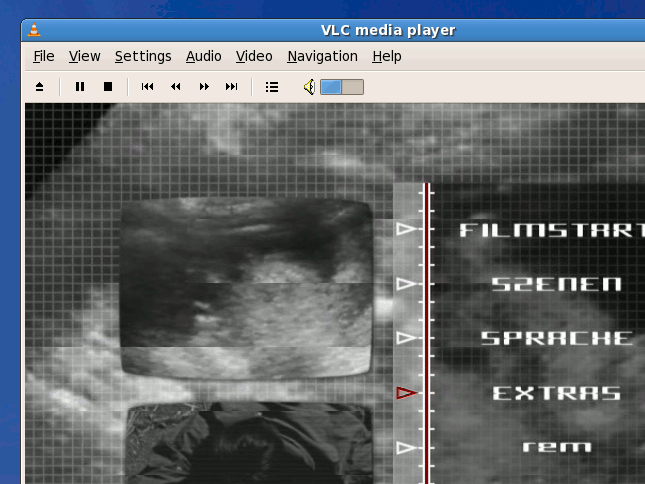Mute audio via speaker icon

[x=309, y=87]
